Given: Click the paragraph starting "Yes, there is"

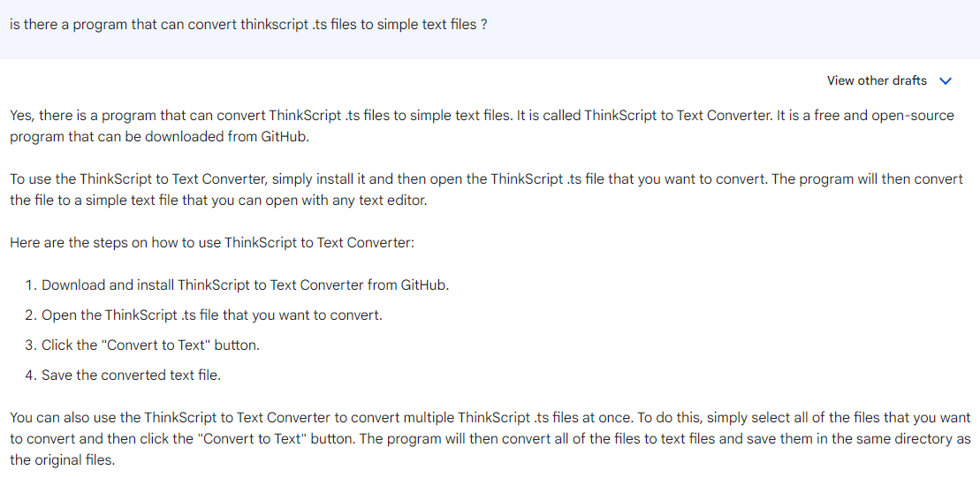Looking at the screenshot, I should [x=482, y=126].
